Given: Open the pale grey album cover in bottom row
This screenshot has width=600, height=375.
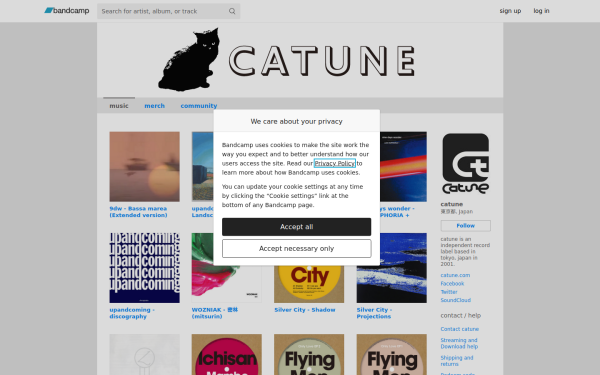Looking at the screenshot, I should [144, 354].
